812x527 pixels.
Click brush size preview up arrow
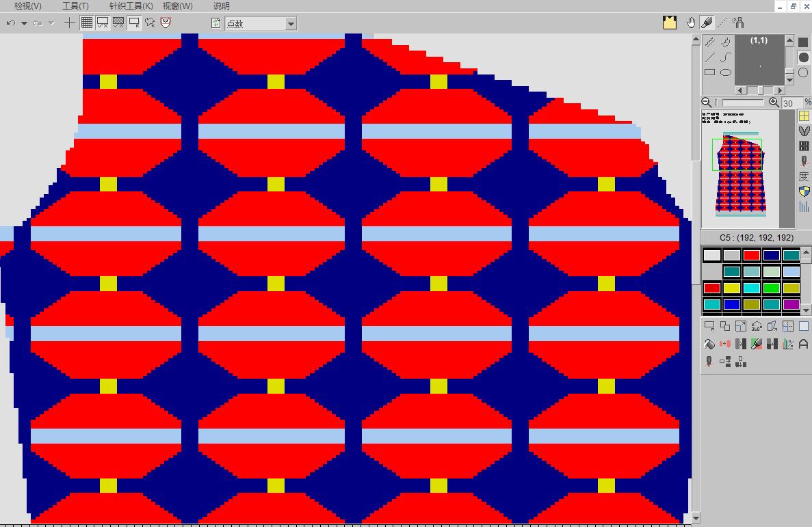(789, 40)
